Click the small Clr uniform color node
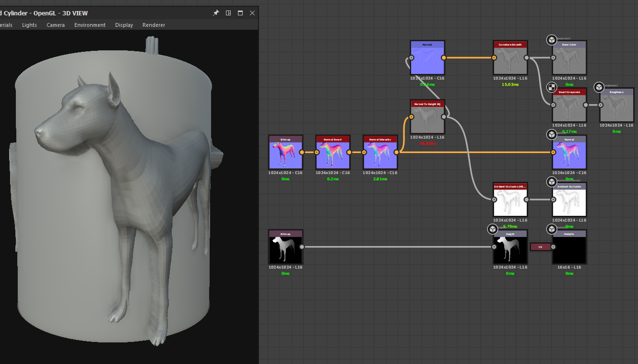This screenshot has width=638, height=364. [x=540, y=247]
